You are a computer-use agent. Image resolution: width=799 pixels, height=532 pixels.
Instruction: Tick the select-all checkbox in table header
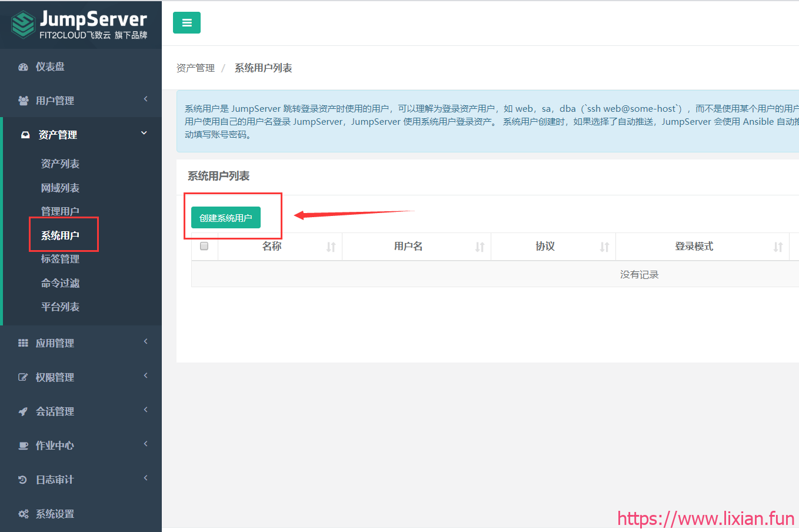[204, 246]
